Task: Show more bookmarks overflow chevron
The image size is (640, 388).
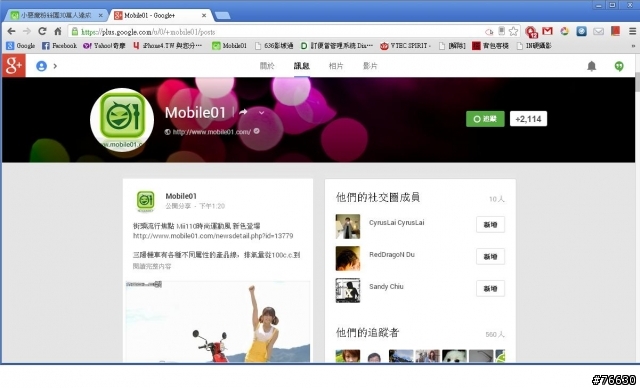Action: click(x=633, y=46)
